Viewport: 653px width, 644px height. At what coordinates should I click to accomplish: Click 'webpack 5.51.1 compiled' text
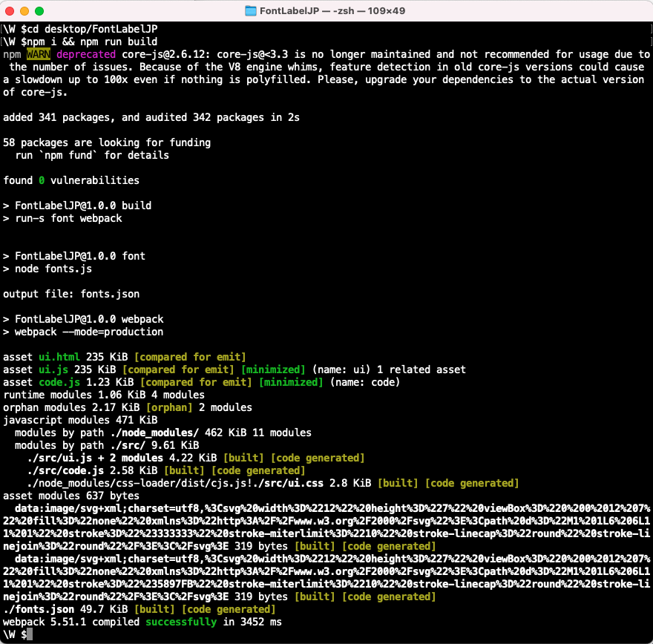(x=71, y=622)
